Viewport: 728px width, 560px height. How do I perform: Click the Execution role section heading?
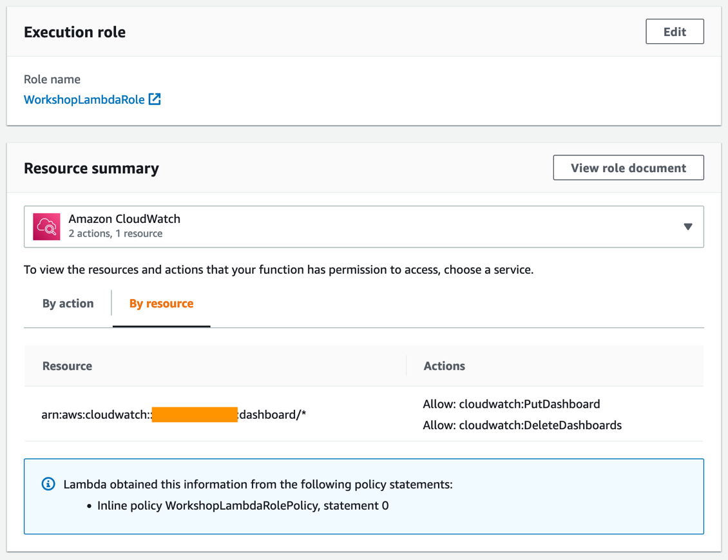[x=74, y=31]
